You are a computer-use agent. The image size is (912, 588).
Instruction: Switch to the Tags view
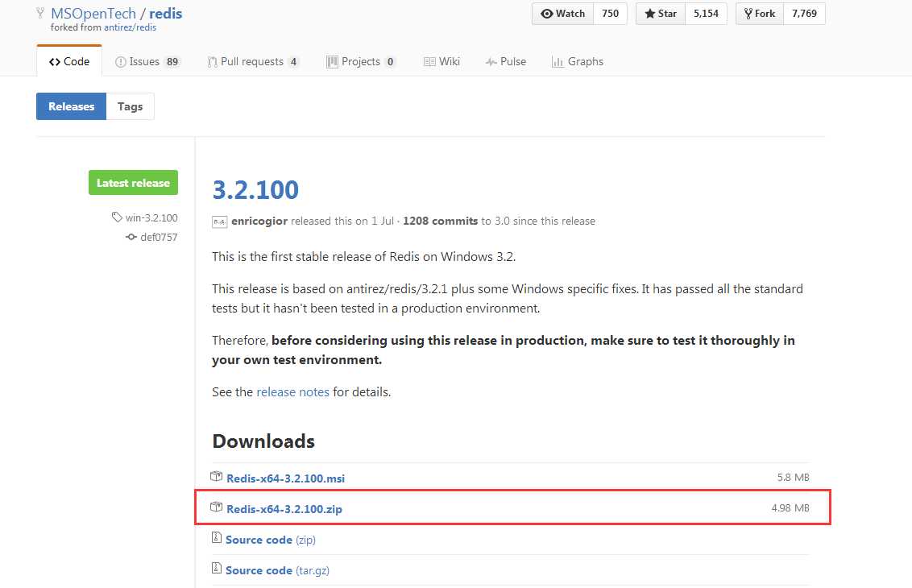[131, 106]
